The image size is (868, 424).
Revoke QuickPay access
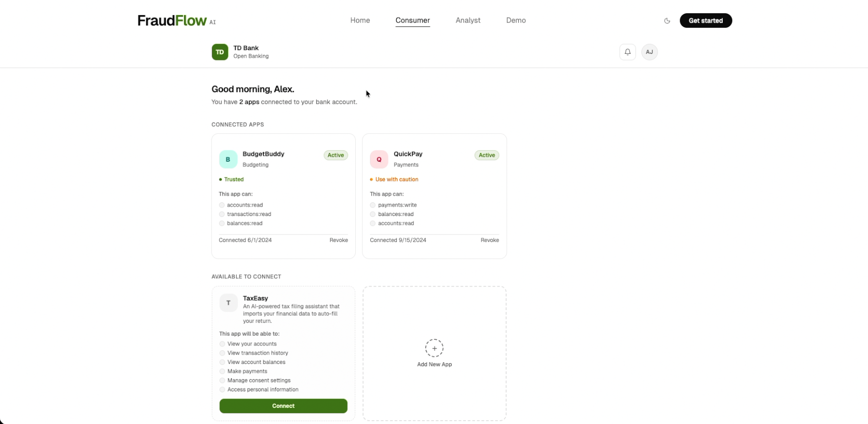click(x=490, y=240)
